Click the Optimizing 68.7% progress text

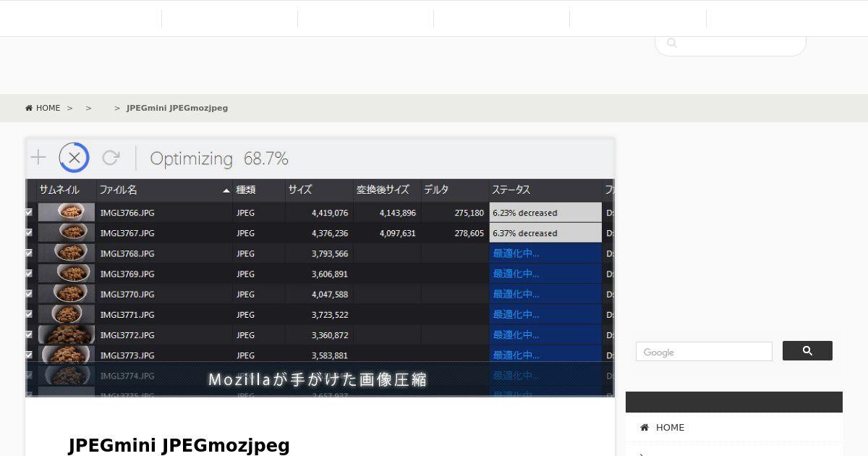(219, 159)
